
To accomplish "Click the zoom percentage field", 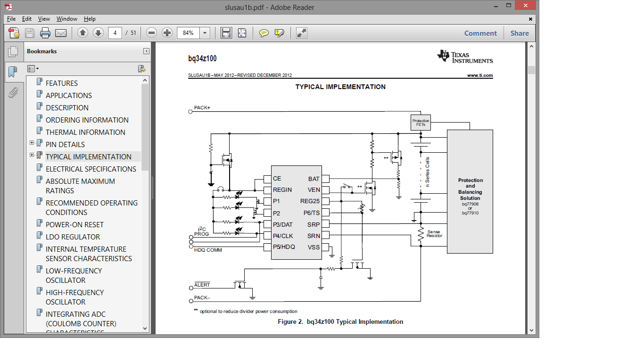I will tap(188, 33).
